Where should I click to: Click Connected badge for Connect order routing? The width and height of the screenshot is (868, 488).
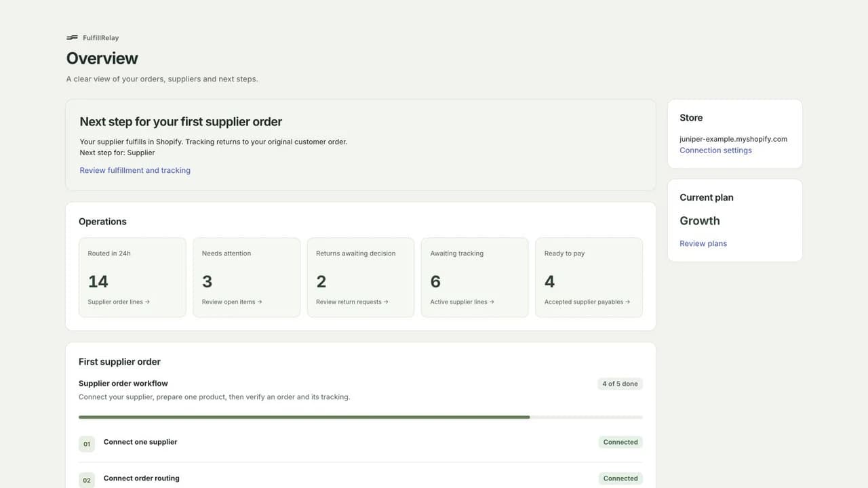[x=620, y=479]
